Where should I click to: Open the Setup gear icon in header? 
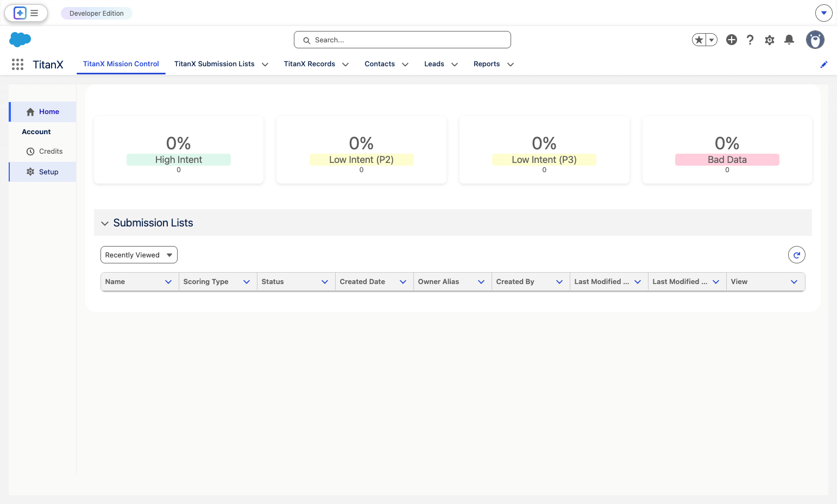(770, 40)
